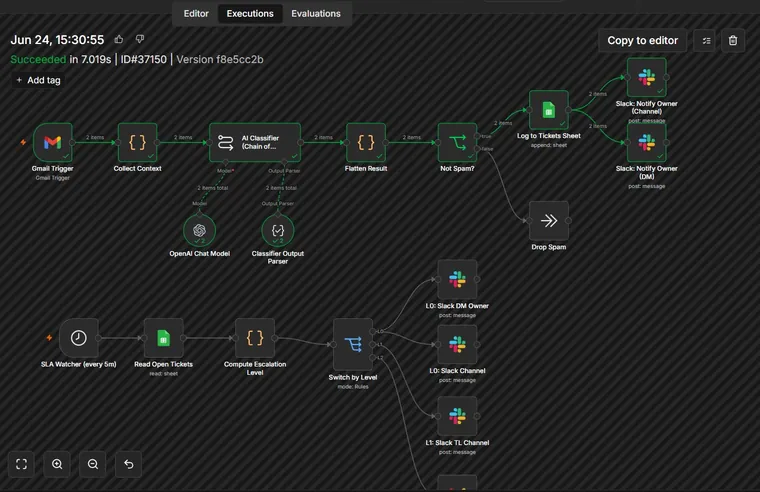Switch to the Evaluations tab
This screenshot has width=760, height=492.
[316, 14]
